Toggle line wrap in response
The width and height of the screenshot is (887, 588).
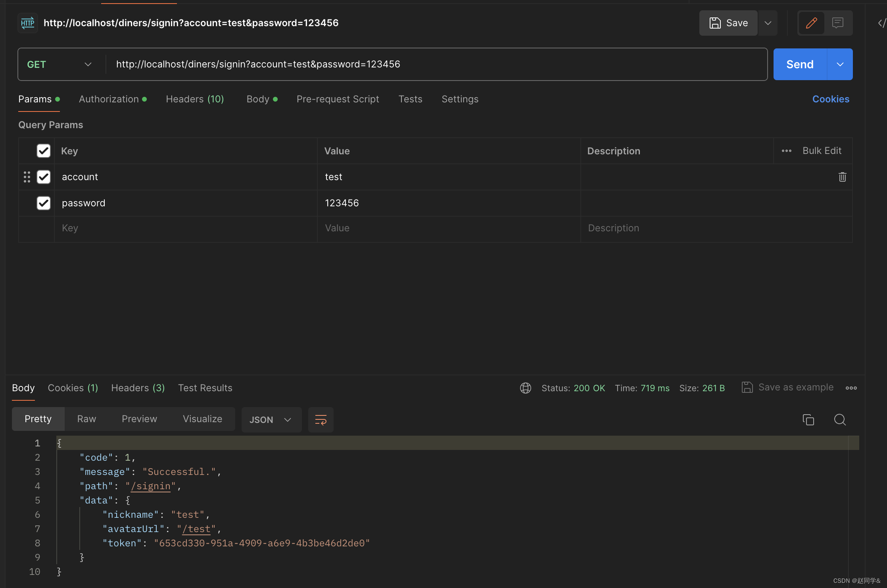(x=321, y=419)
